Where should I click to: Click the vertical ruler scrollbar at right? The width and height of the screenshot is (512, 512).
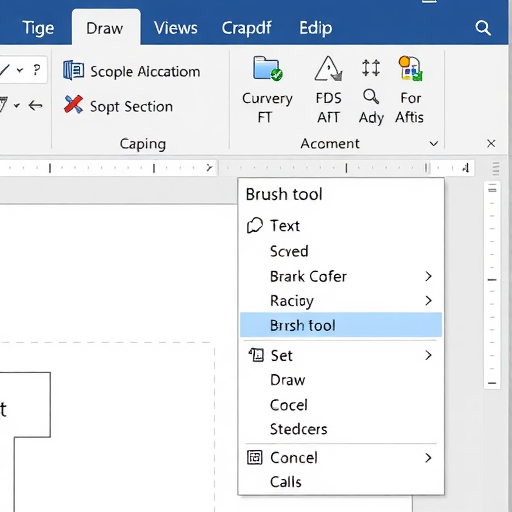(492, 285)
